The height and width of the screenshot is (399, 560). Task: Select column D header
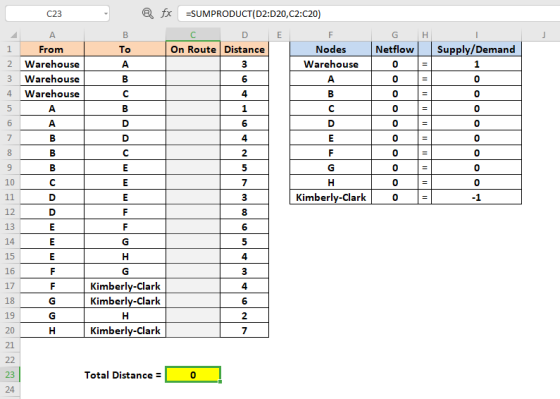pos(245,35)
